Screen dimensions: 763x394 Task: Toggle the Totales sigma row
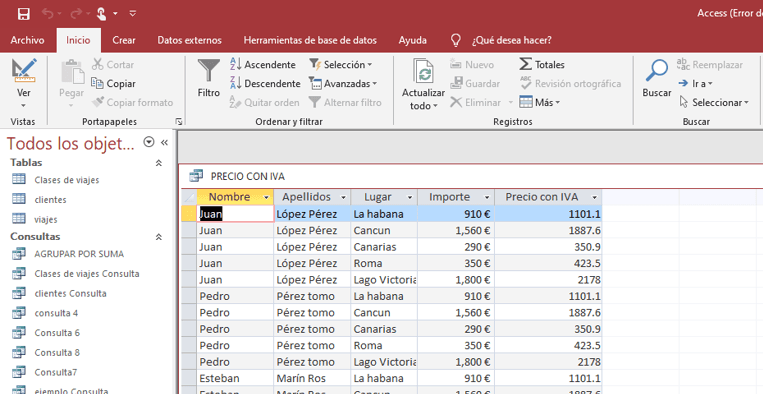[542, 64]
